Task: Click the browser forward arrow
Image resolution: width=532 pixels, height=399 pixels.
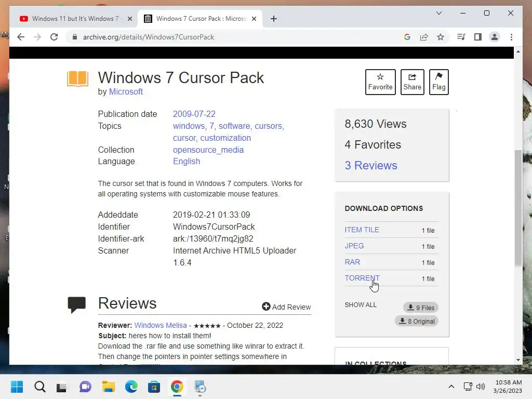Action: [x=37, y=37]
